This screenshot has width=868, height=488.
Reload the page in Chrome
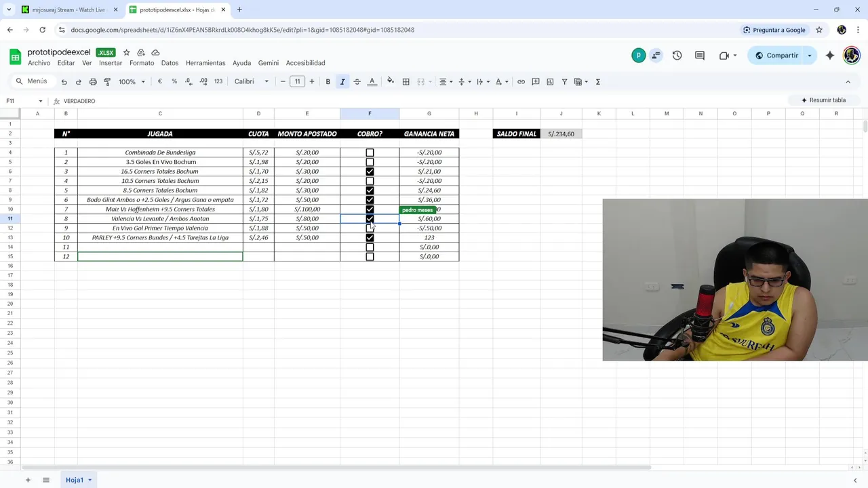42,30
